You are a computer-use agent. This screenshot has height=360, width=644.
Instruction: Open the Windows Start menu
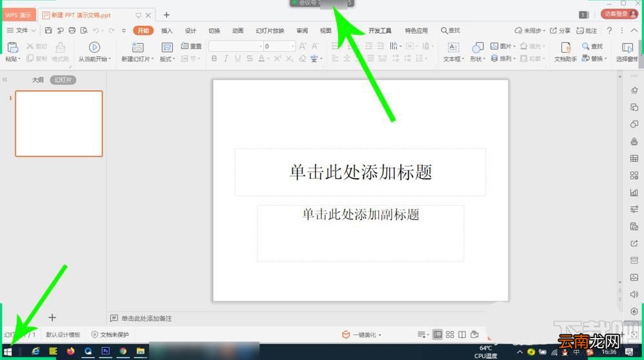coord(8,352)
